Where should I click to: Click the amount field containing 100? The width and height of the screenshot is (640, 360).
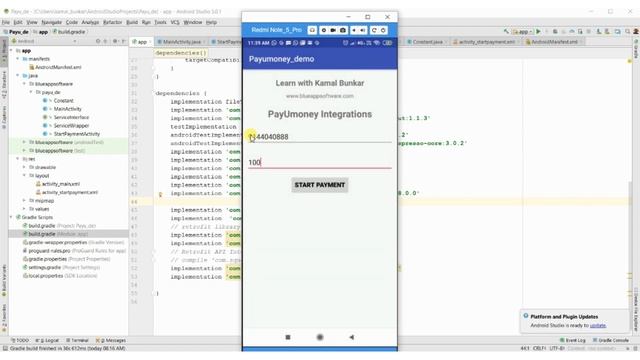coord(320,162)
